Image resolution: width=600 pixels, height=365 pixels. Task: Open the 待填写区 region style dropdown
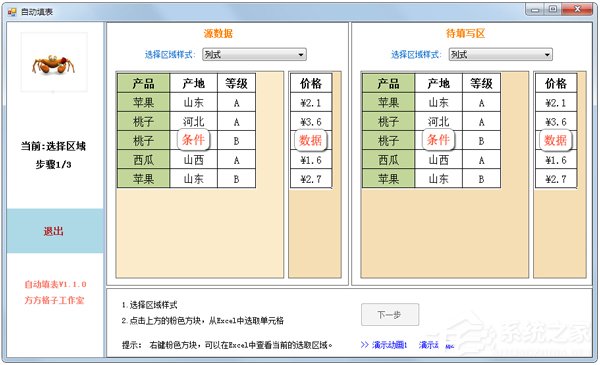tap(501, 54)
